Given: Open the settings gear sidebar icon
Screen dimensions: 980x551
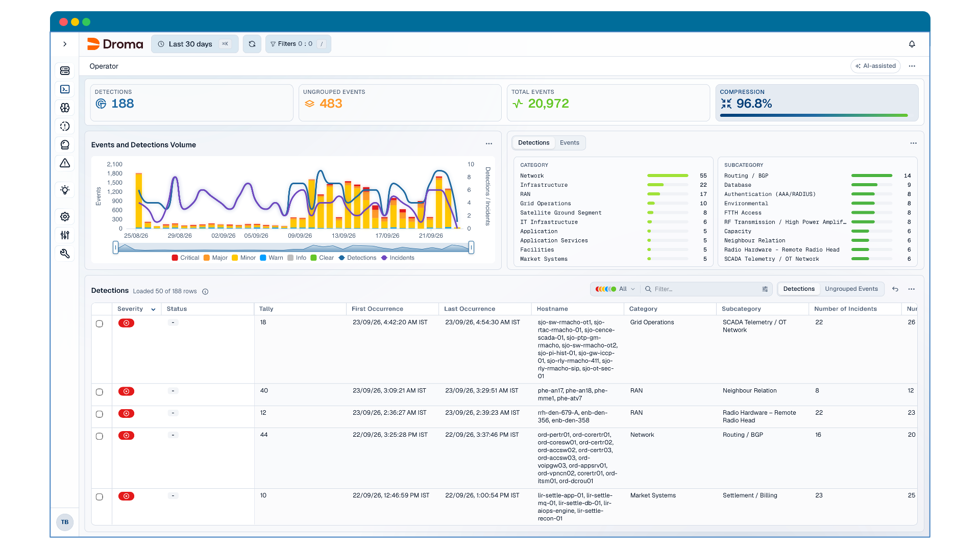Looking at the screenshot, I should pyautogui.click(x=65, y=216).
